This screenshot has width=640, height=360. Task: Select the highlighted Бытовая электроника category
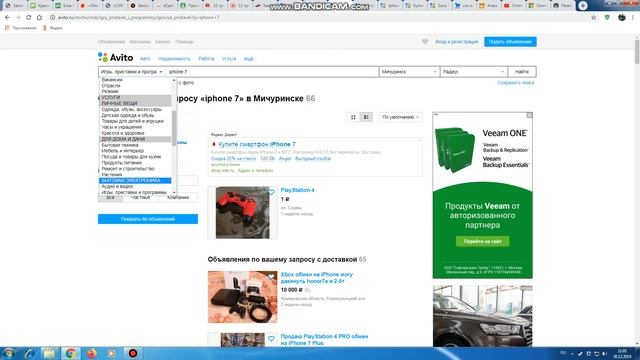(x=135, y=180)
